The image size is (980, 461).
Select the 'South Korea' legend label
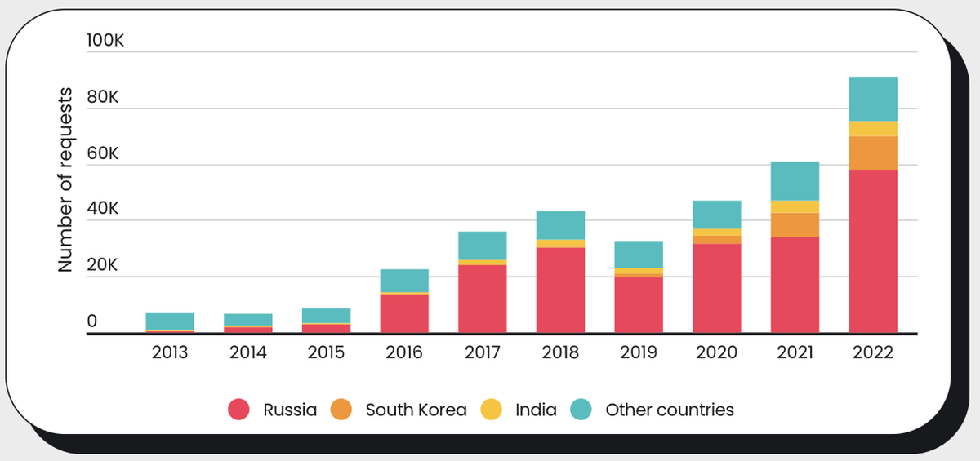tap(416, 410)
